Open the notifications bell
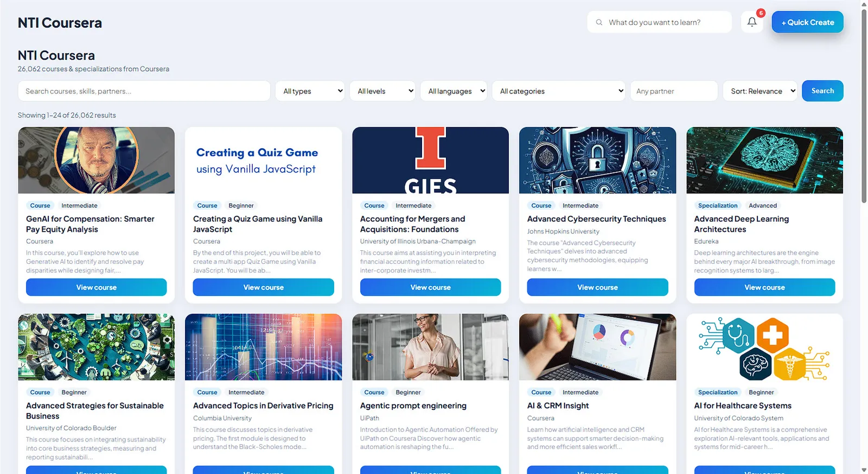This screenshot has width=868, height=474. click(752, 22)
